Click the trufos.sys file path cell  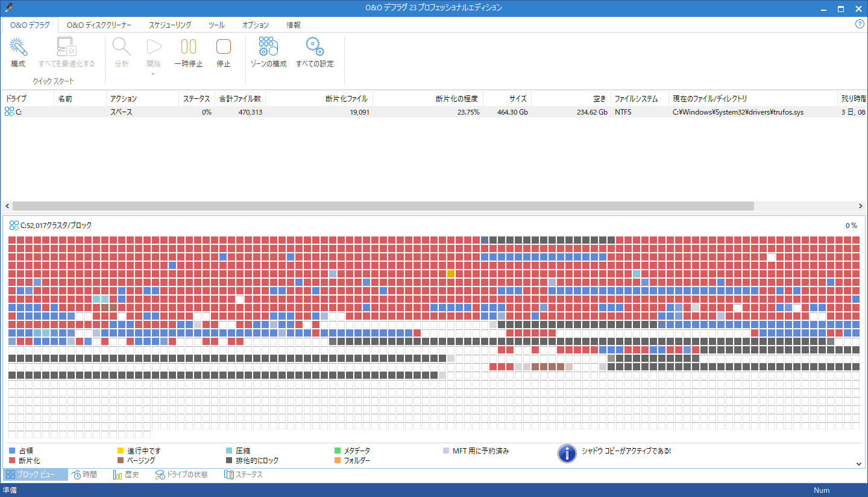[x=738, y=112]
